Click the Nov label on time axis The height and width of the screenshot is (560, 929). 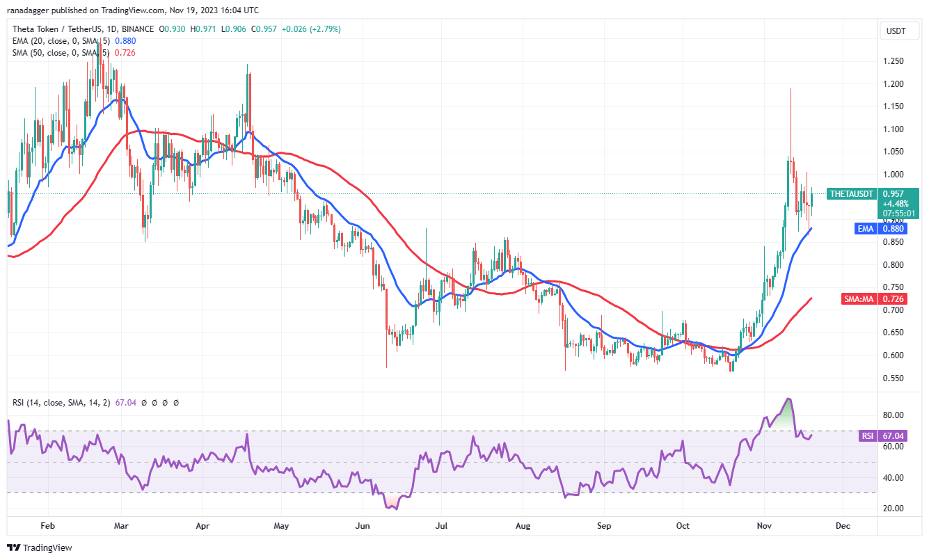[x=764, y=526]
